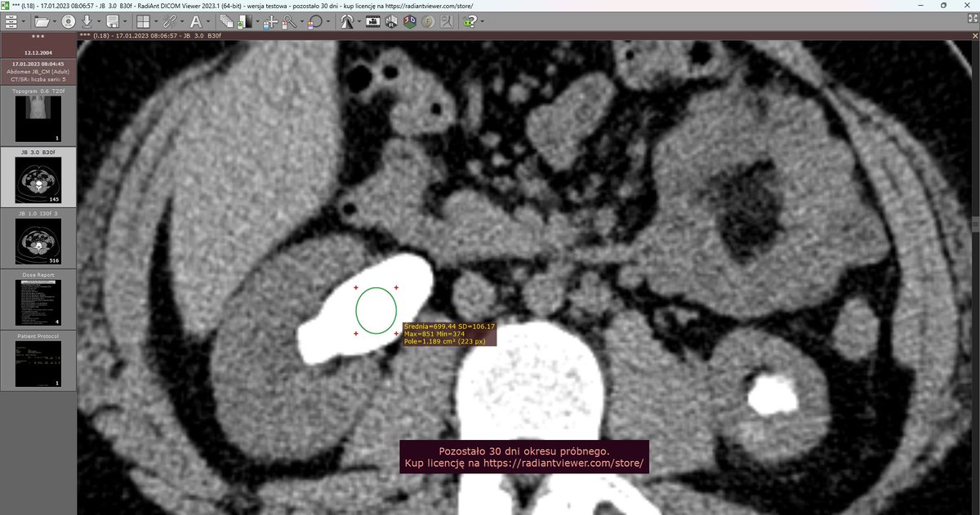Screen dimensions: 980x515
Task: Open the Dose Report series thumbnail
Action: (38, 300)
